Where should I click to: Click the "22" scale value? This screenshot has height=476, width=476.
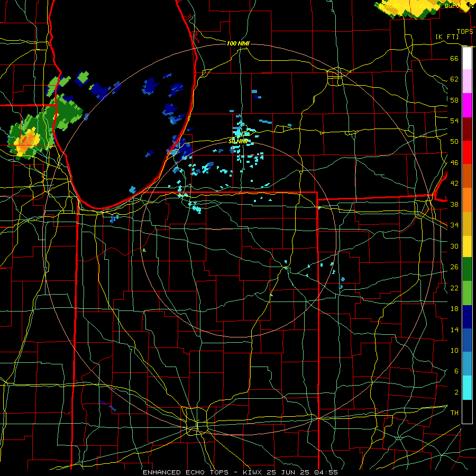454,288
